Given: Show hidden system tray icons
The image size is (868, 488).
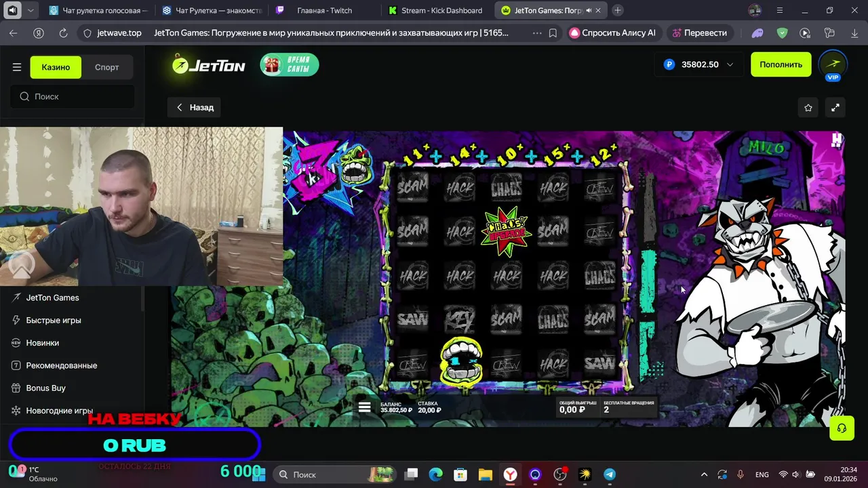Looking at the screenshot, I should click(x=704, y=474).
